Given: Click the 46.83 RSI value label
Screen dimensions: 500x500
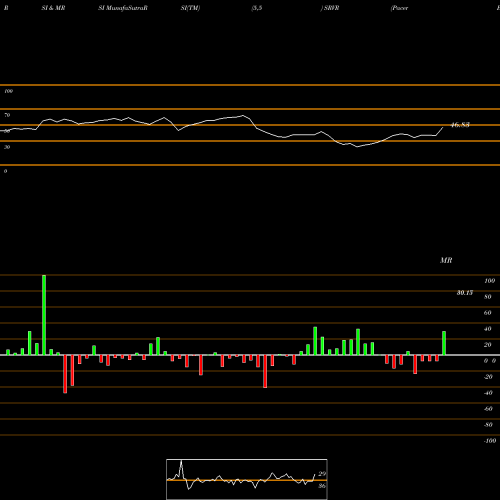Looking at the screenshot, I should click(460, 125).
